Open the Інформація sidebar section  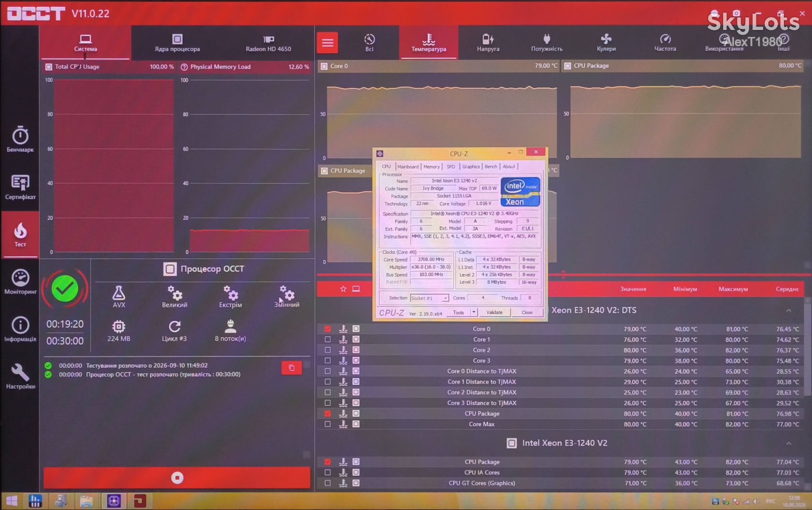click(x=20, y=329)
